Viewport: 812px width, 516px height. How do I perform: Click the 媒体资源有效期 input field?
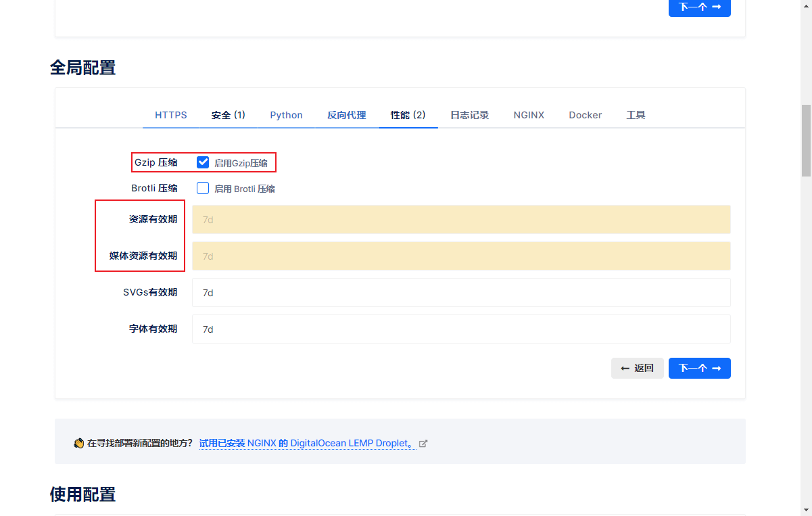tap(461, 256)
